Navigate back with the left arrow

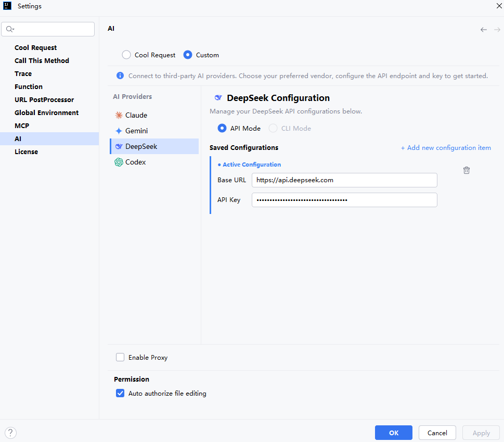[483, 30]
